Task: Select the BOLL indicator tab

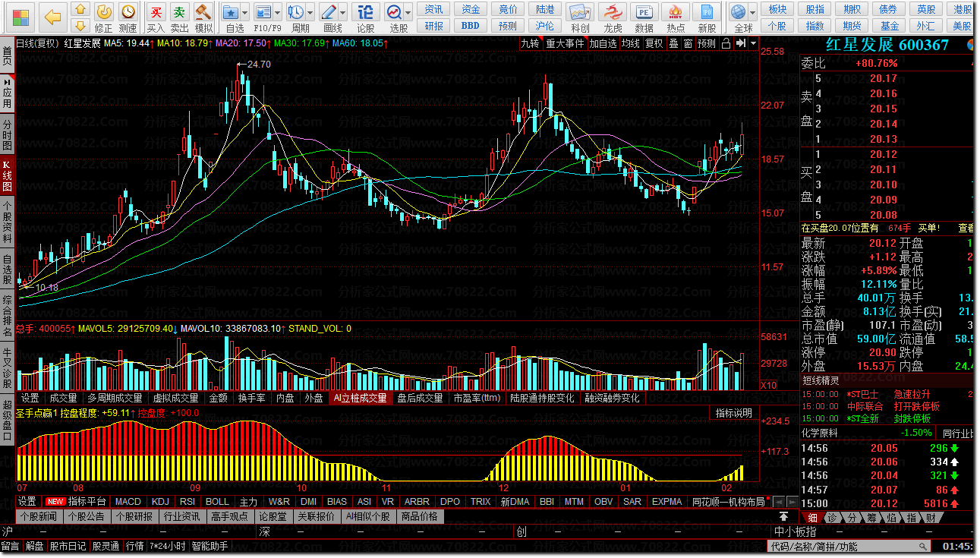Action: [x=218, y=502]
